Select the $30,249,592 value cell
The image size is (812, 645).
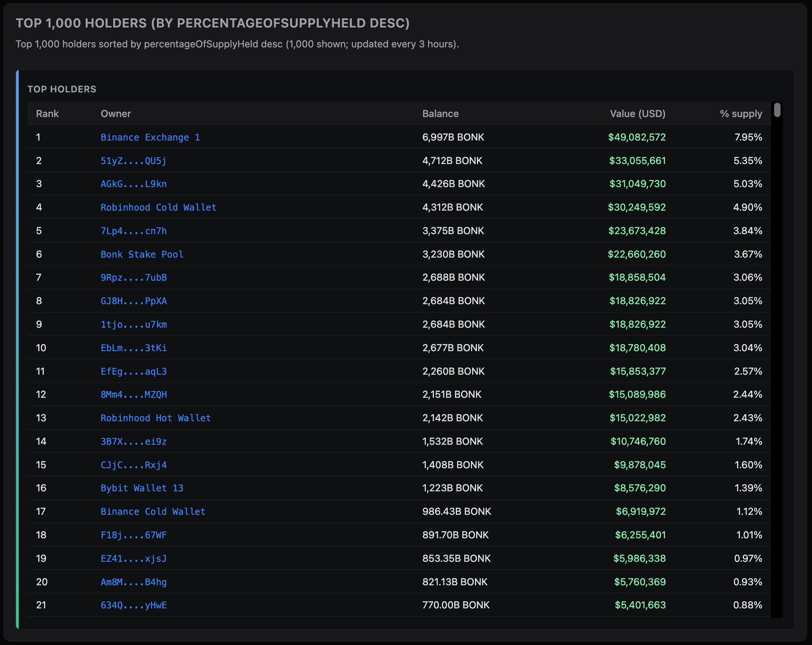[x=637, y=207]
